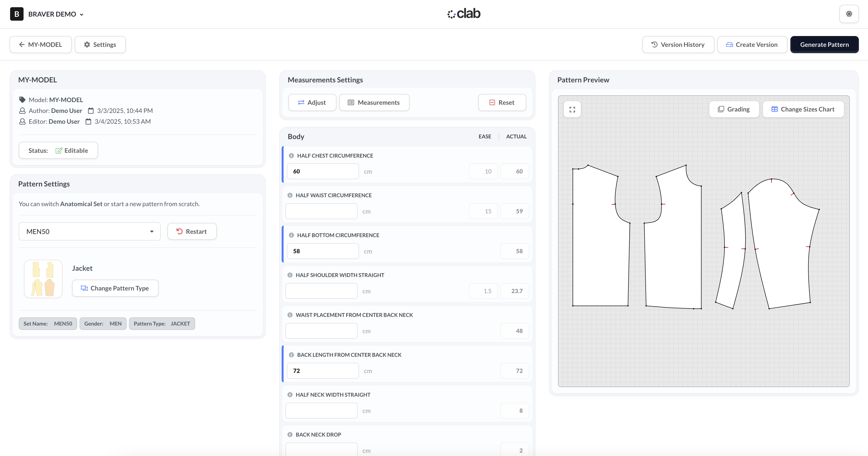
Task: Click the info icon beside Half Waist Circumference
Action: click(290, 195)
